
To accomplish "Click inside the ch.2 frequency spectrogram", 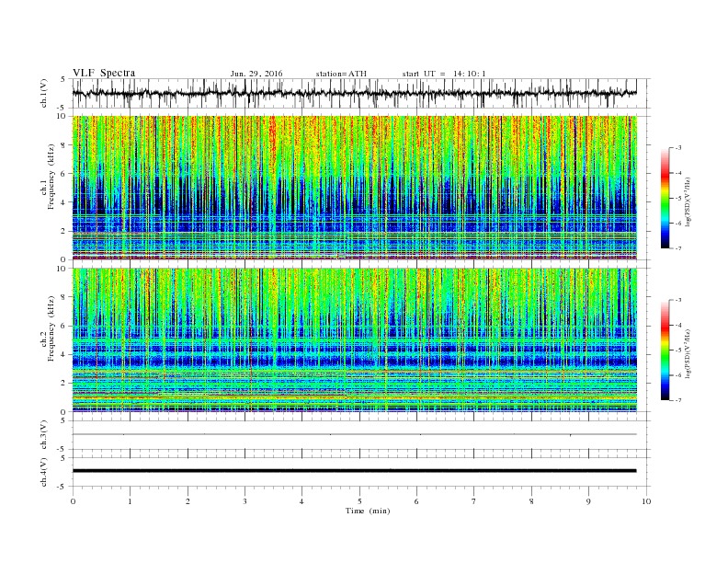I will pyautogui.click(x=354, y=339).
